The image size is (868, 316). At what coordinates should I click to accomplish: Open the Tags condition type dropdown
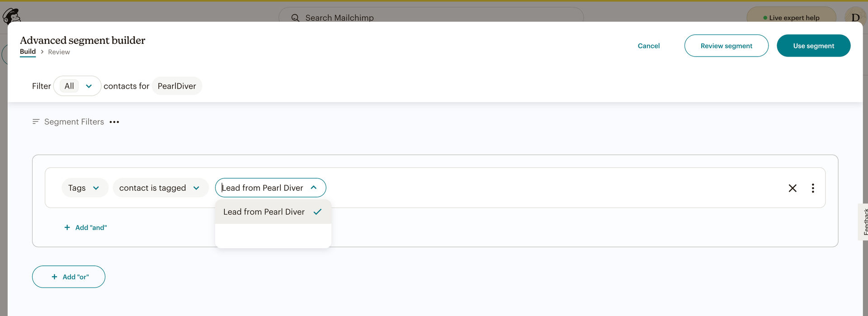click(85, 188)
